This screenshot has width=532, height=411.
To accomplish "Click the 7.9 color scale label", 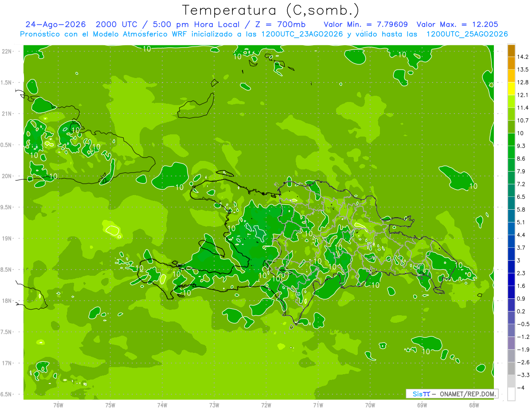I will coord(521,171).
